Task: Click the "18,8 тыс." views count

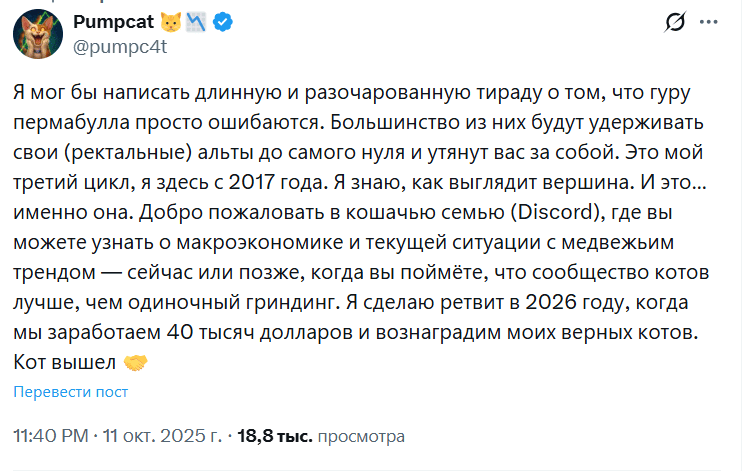Action: 275,436
